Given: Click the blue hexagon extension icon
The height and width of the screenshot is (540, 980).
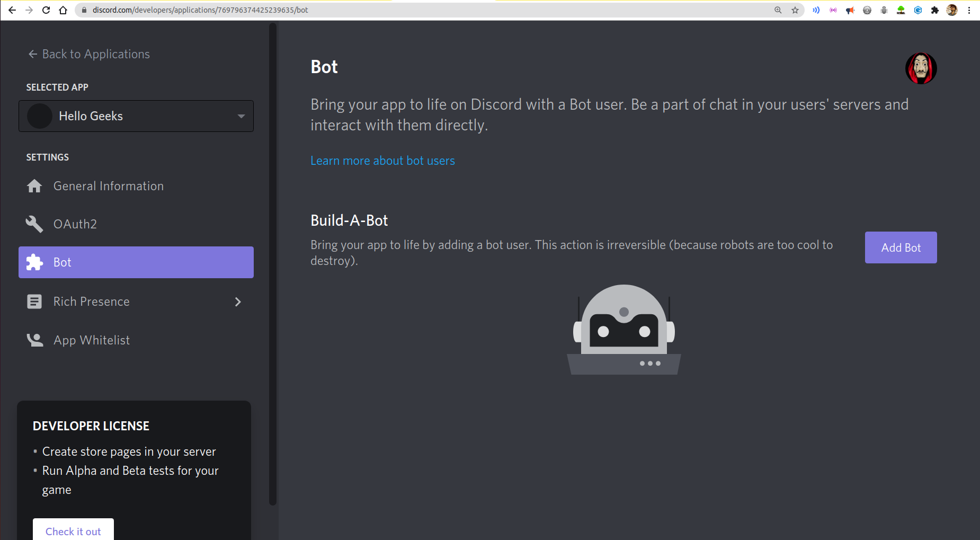Looking at the screenshot, I should coord(918,10).
